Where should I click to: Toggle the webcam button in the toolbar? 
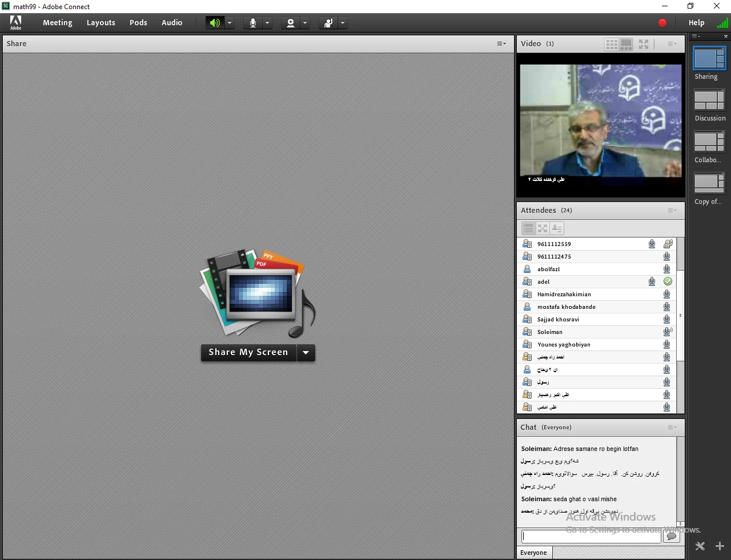291,23
